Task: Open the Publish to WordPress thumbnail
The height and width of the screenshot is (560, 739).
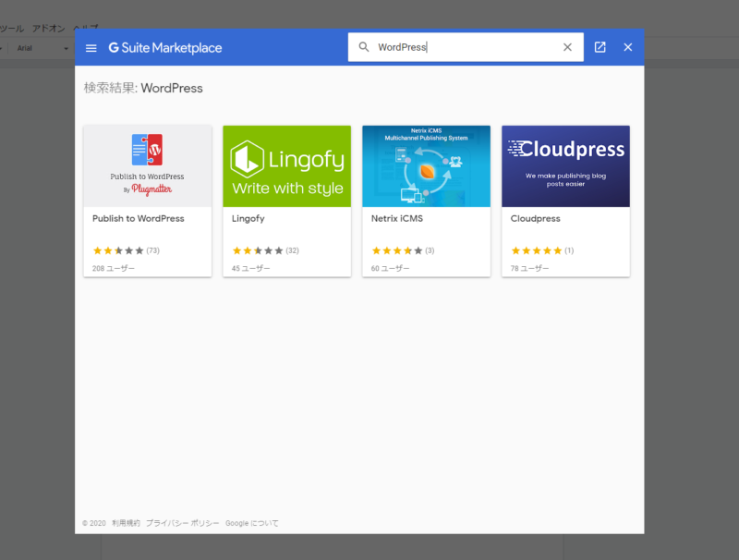Action: pos(148,166)
